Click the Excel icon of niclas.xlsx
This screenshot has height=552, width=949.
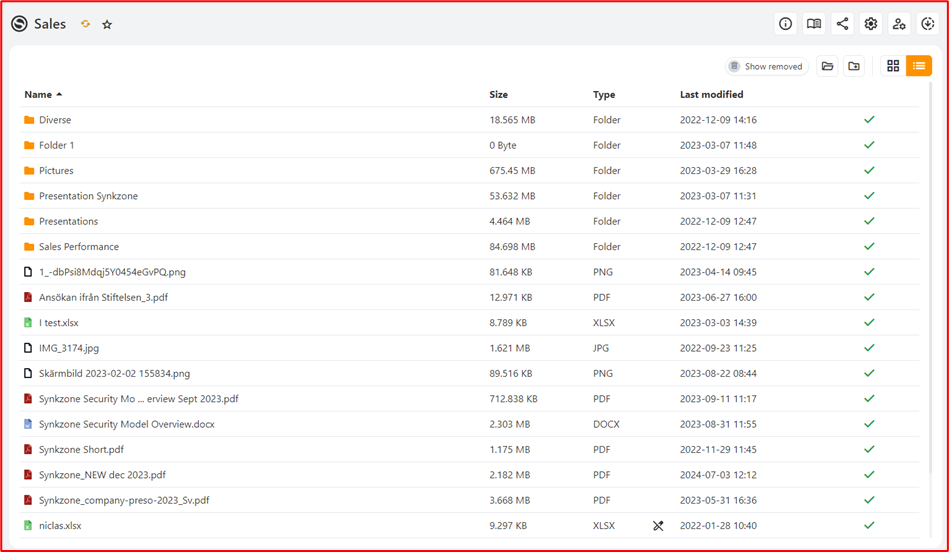pos(28,525)
